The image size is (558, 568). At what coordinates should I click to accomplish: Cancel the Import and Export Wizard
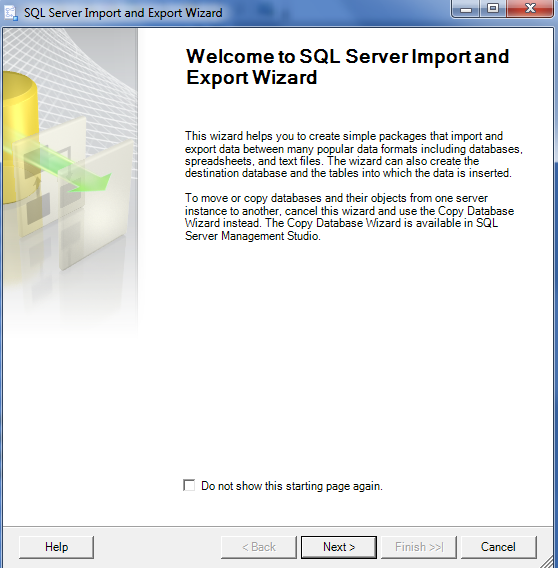[x=498, y=547]
